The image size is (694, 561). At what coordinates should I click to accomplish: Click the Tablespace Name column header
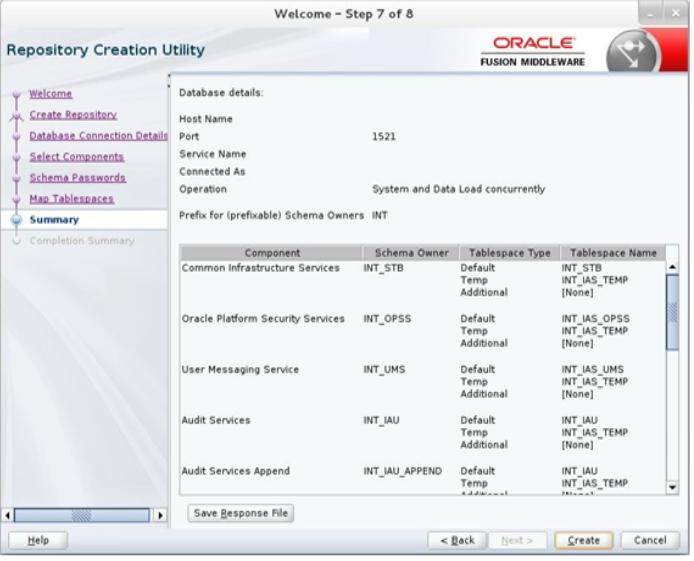click(x=613, y=253)
